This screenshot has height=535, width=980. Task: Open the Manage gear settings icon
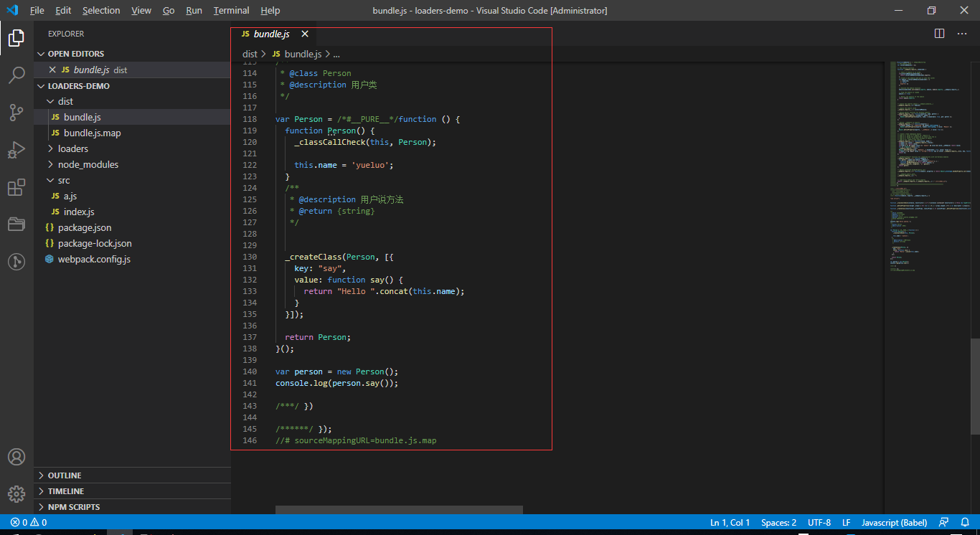pos(17,494)
